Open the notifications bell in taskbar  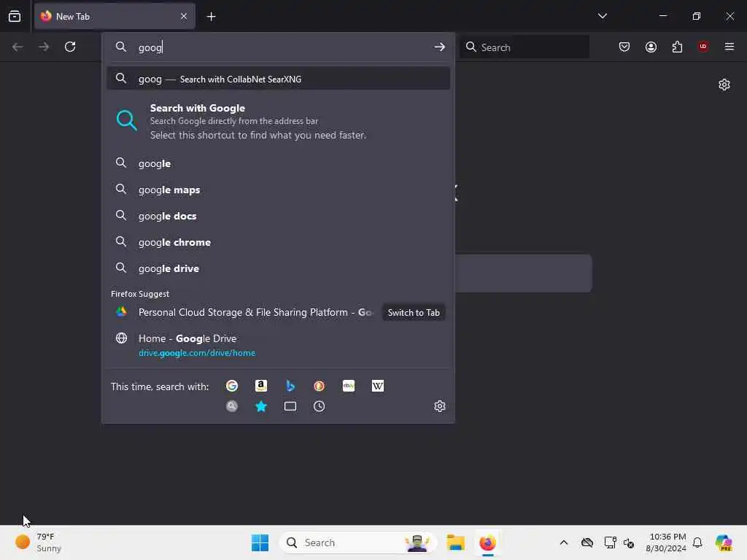[x=697, y=542]
